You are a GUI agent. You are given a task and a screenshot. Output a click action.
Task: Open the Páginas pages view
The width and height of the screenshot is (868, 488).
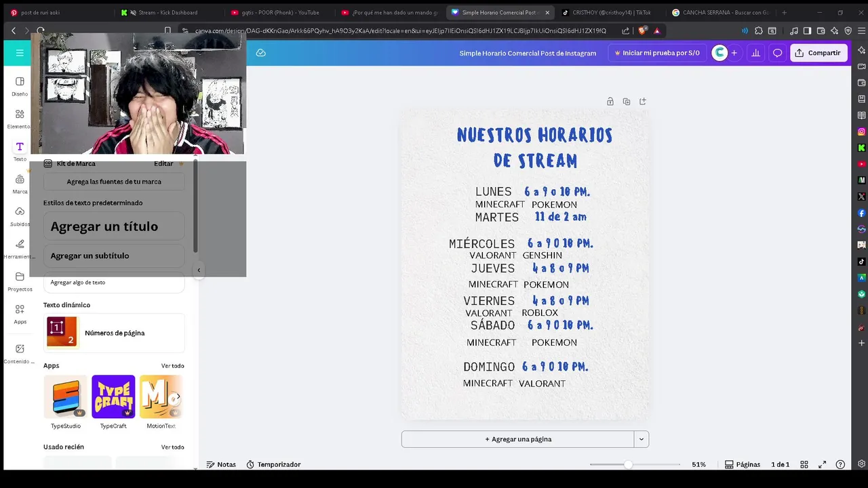[743, 464]
